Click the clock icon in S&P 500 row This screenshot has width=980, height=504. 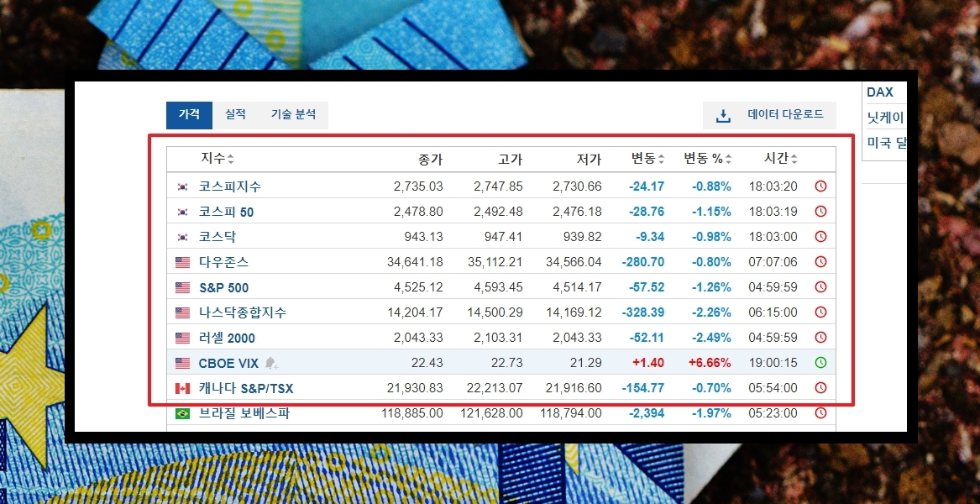(820, 287)
